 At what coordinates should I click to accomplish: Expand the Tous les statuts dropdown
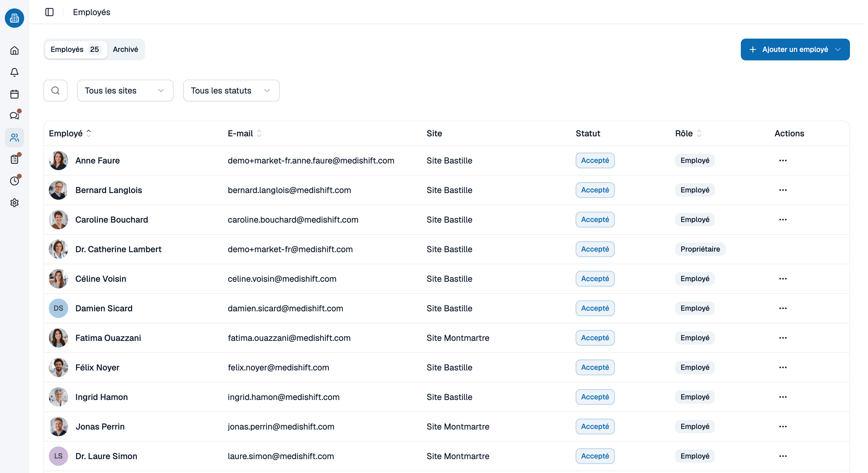click(x=231, y=90)
